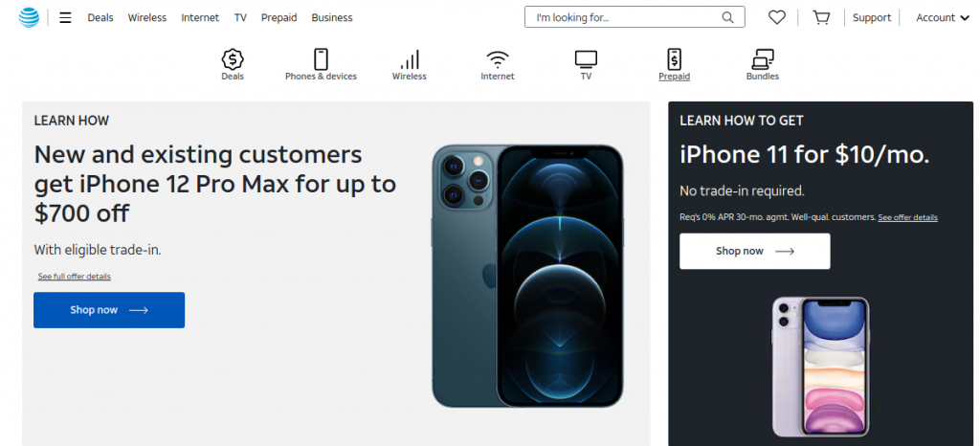Image resolution: width=980 pixels, height=446 pixels.
Task: Select the Wireless signal bars icon
Action: point(410,60)
